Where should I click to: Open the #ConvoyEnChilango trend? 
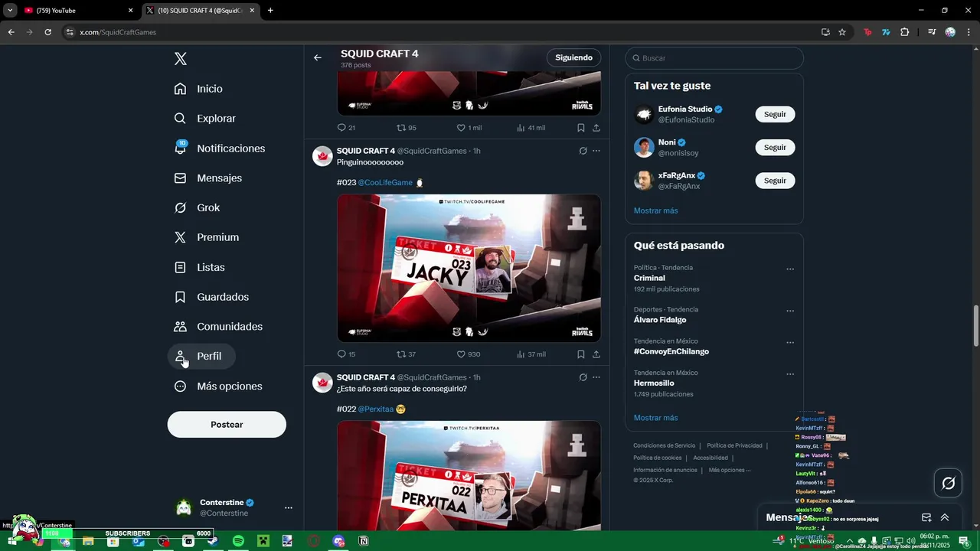(671, 352)
